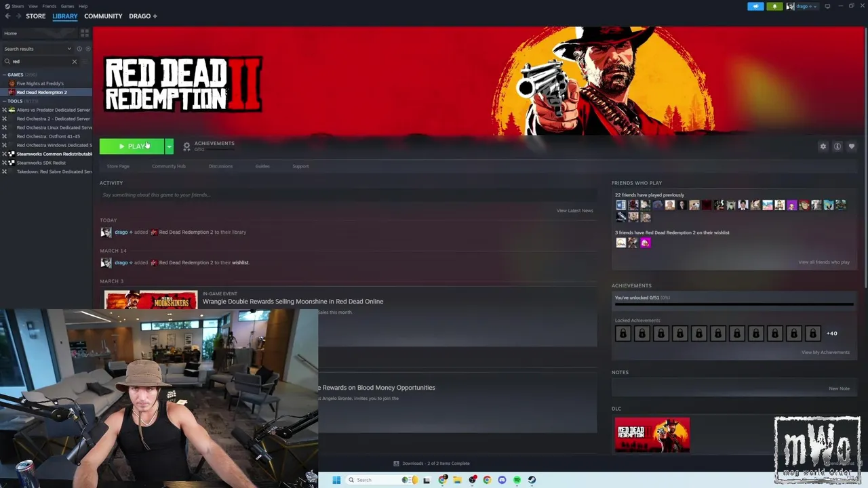Switch to the STORE tab
Viewport: 868px width, 488px height.
tap(35, 16)
